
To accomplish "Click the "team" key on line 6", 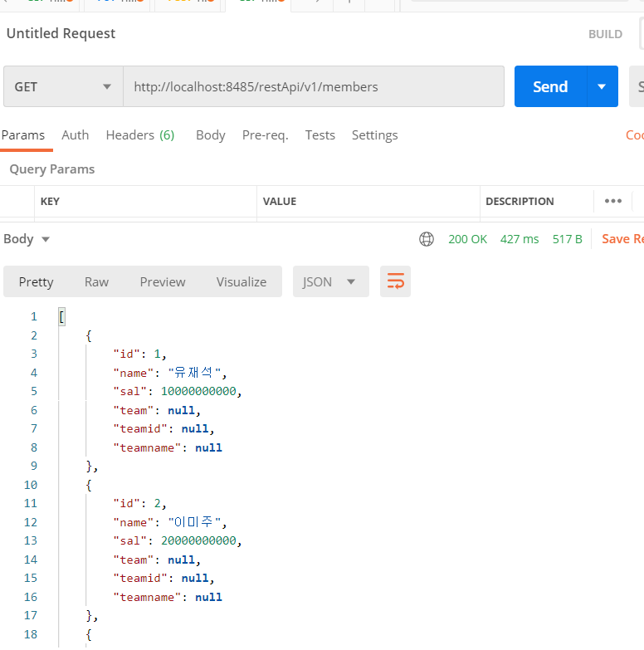I will pyautogui.click(x=134, y=411).
